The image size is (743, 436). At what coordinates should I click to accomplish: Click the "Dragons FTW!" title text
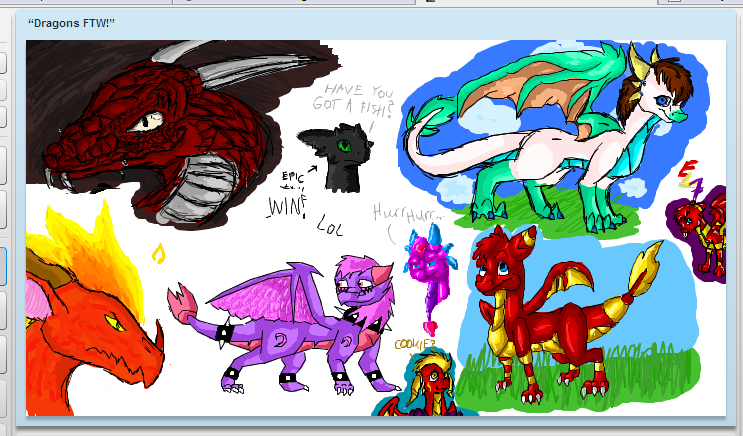71,23
